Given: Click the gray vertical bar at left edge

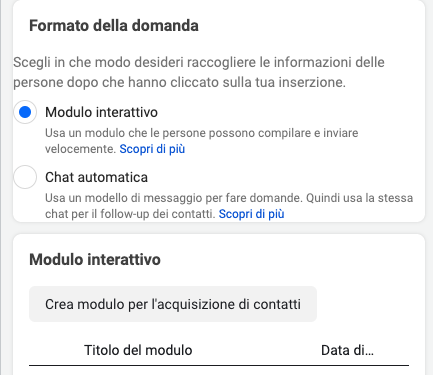Looking at the screenshot, I should (x=1, y=187).
